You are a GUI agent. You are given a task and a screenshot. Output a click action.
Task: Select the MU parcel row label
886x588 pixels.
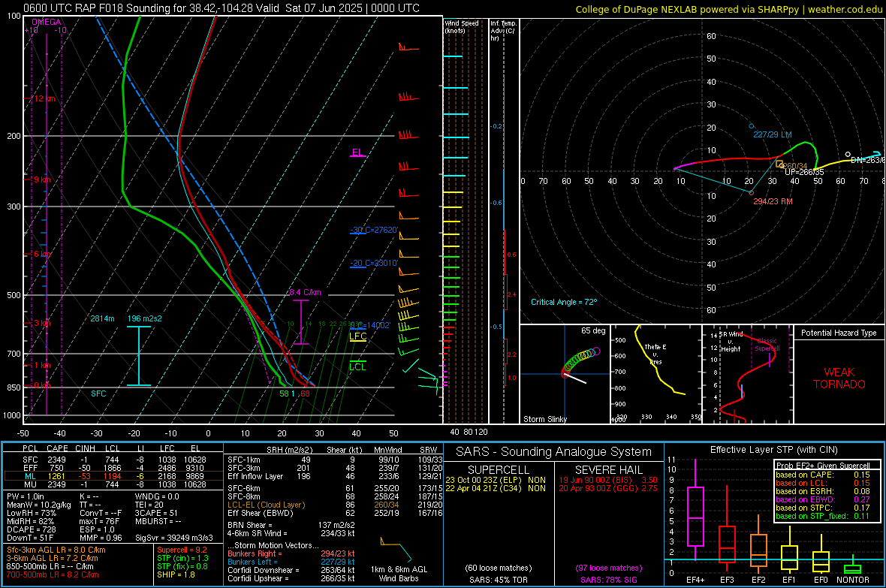(x=31, y=484)
